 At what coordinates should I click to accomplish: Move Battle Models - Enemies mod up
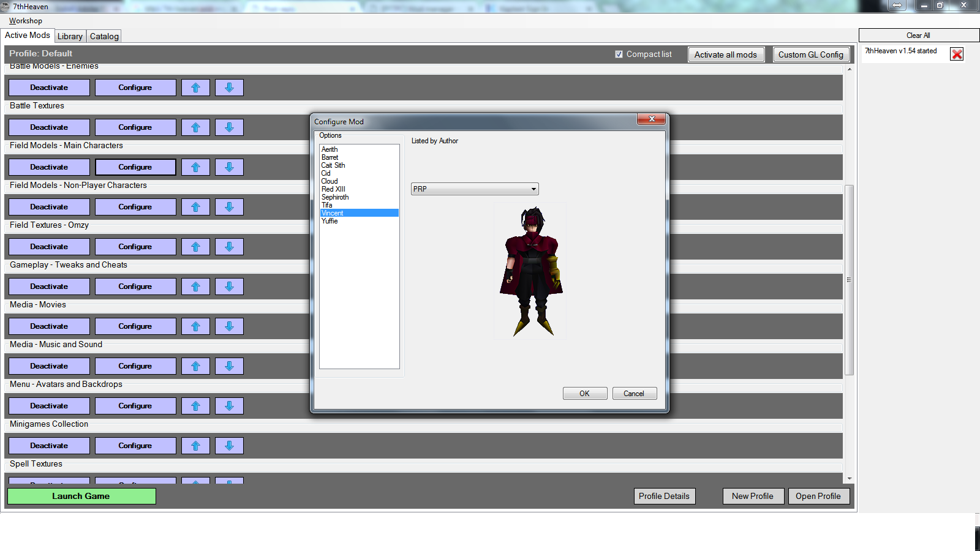pos(195,88)
